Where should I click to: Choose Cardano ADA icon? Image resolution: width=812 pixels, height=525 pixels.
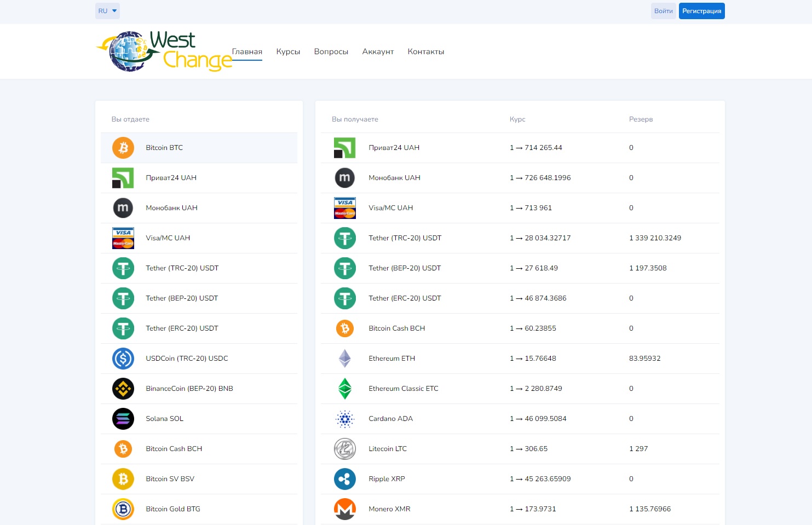point(345,419)
